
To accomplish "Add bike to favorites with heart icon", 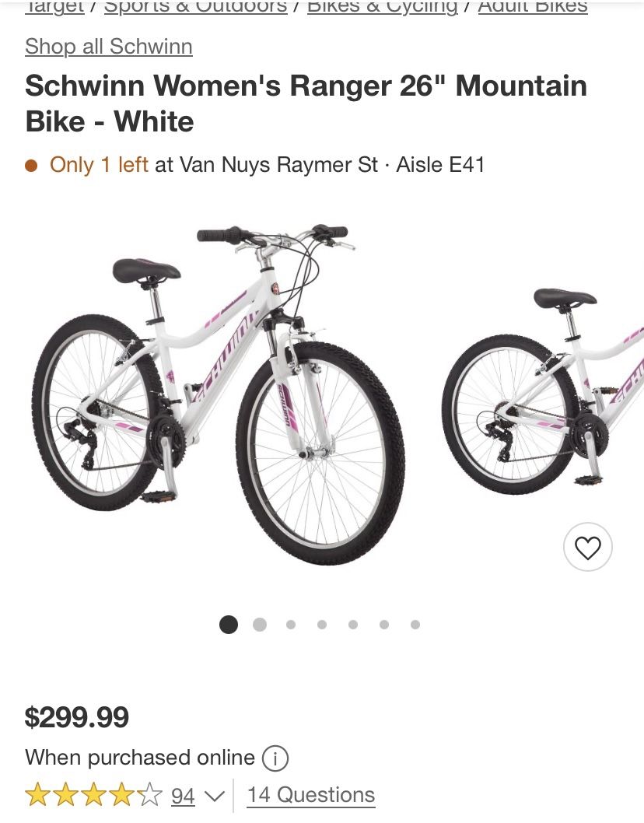I will click(587, 547).
